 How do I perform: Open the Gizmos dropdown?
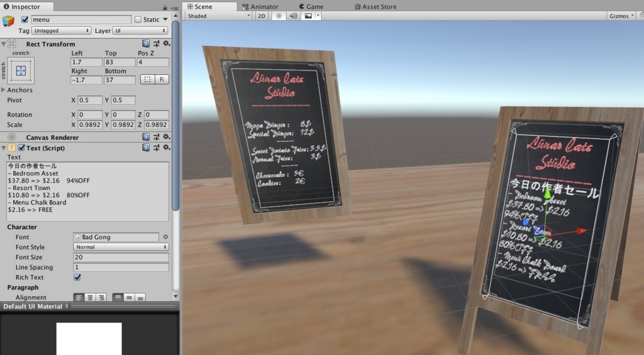(x=621, y=16)
